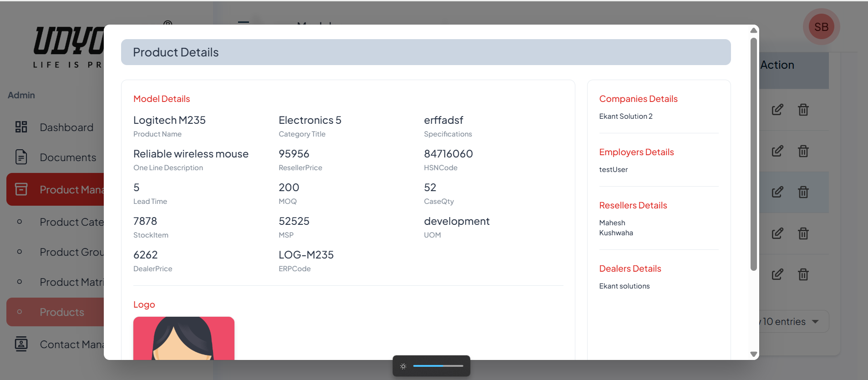
Task: Click the brightness slider bar
Action: pyautogui.click(x=438, y=366)
